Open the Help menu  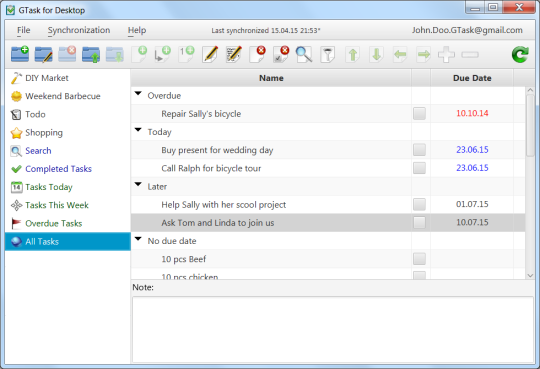[x=137, y=30]
